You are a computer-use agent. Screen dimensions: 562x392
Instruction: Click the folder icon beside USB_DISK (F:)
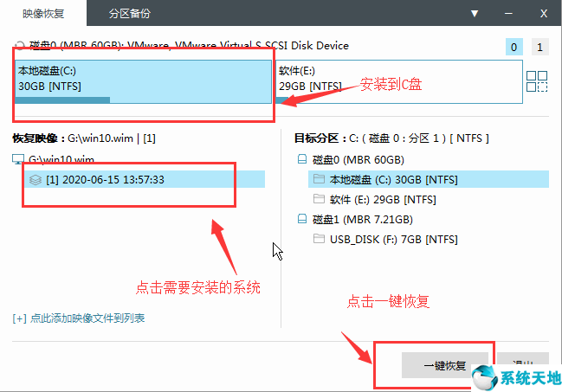319,238
